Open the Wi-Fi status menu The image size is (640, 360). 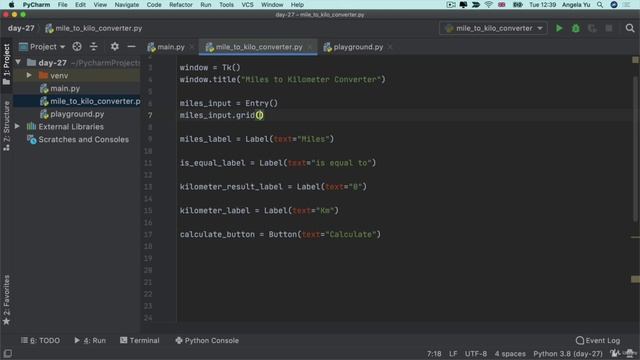[489, 5]
